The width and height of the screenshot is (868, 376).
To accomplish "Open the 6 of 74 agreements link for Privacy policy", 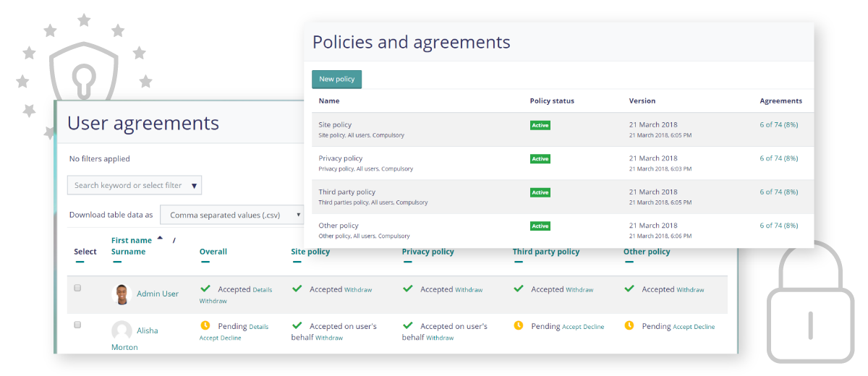I will (778, 158).
